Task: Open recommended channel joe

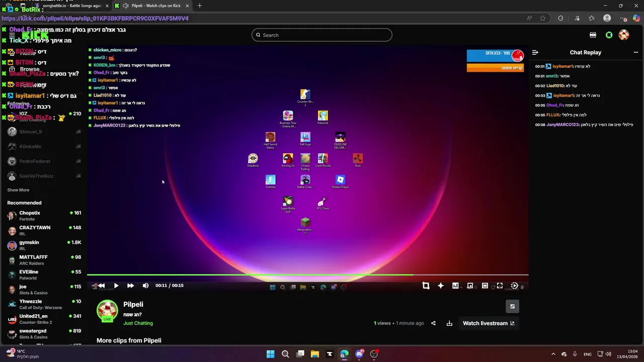Action: (44, 290)
